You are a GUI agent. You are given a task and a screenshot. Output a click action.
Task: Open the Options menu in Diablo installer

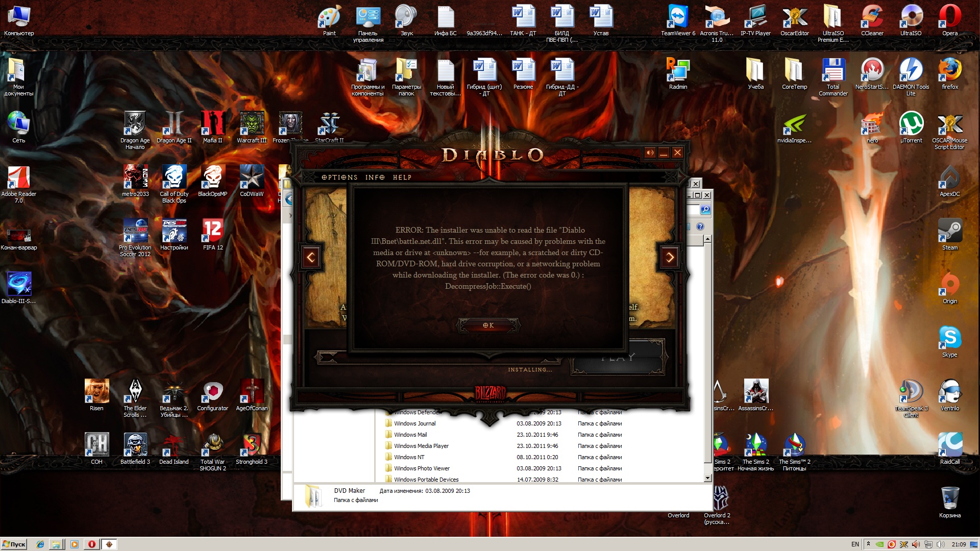(x=339, y=177)
